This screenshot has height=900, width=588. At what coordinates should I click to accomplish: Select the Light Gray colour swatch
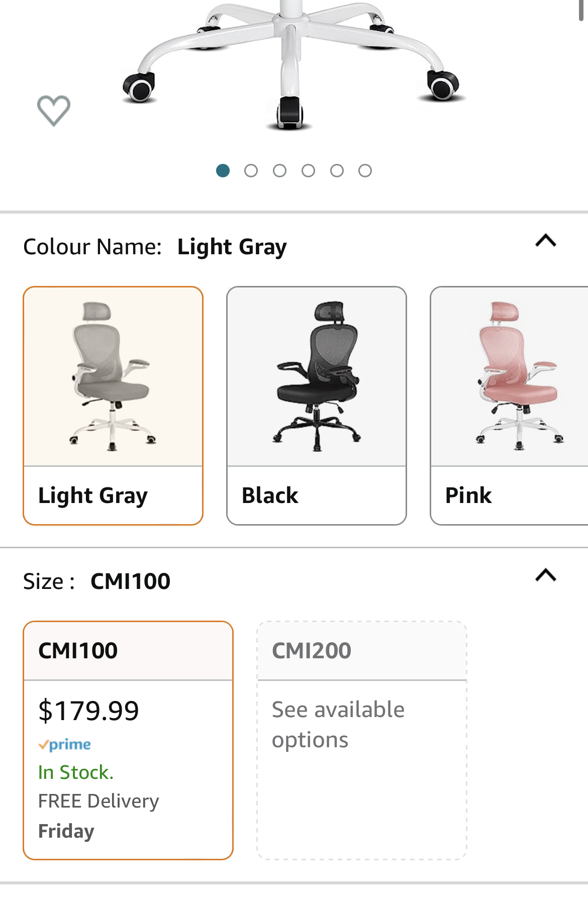pos(113,406)
